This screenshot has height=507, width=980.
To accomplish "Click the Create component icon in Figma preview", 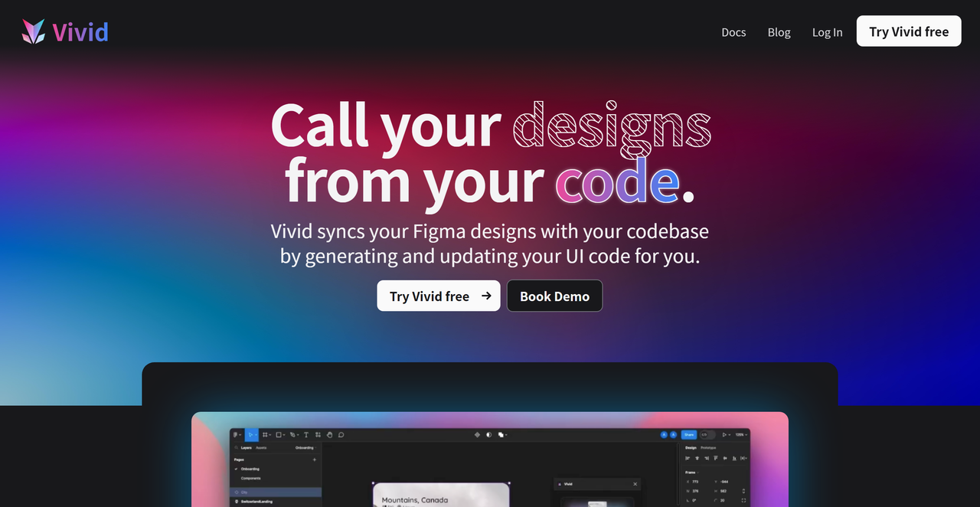I will click(477, 435).
